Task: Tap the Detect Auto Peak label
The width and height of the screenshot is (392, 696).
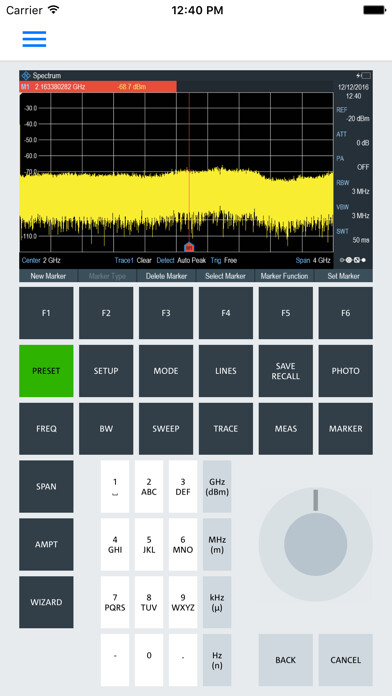Action: 181,261
